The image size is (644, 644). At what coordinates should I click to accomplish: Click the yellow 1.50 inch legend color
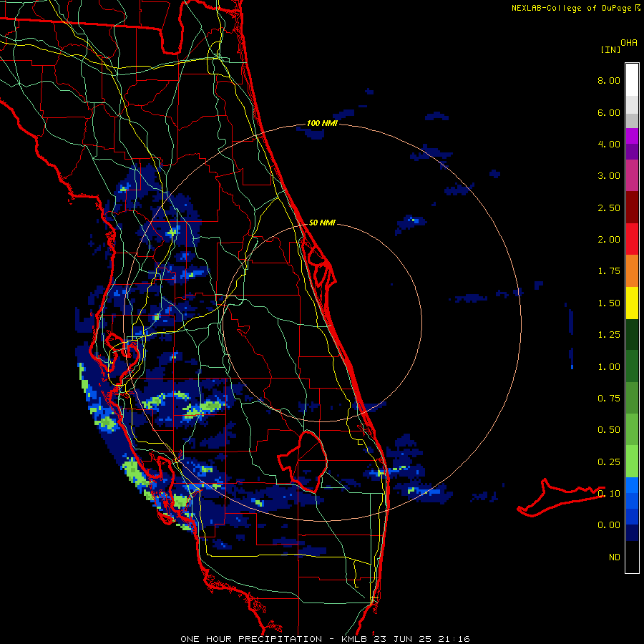632,303
